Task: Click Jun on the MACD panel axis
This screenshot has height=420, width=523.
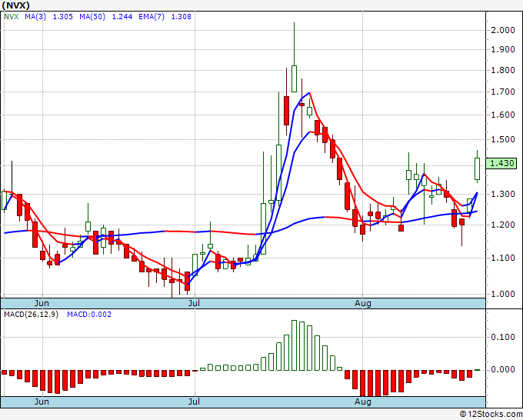Action: (x=42, y=402)
